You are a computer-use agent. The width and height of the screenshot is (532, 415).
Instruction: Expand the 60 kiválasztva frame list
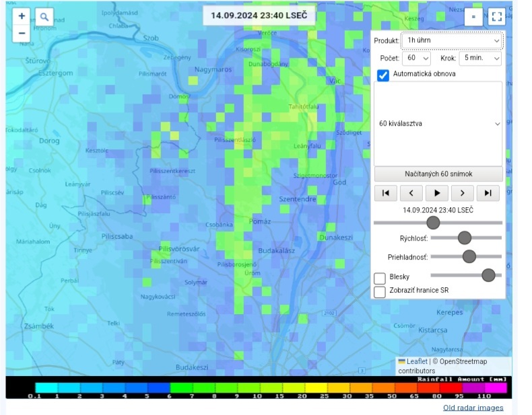click(x=438, y=124)
